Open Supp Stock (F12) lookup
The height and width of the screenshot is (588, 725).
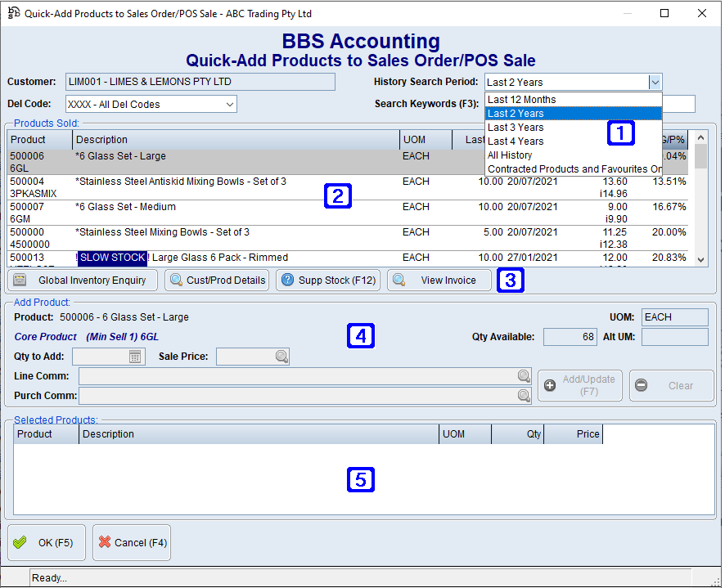pos(286,280)
